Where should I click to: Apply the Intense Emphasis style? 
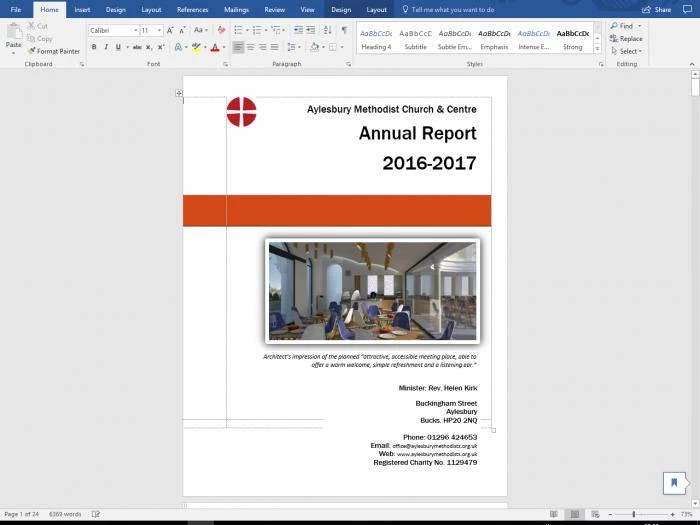[x=533, y=39]
